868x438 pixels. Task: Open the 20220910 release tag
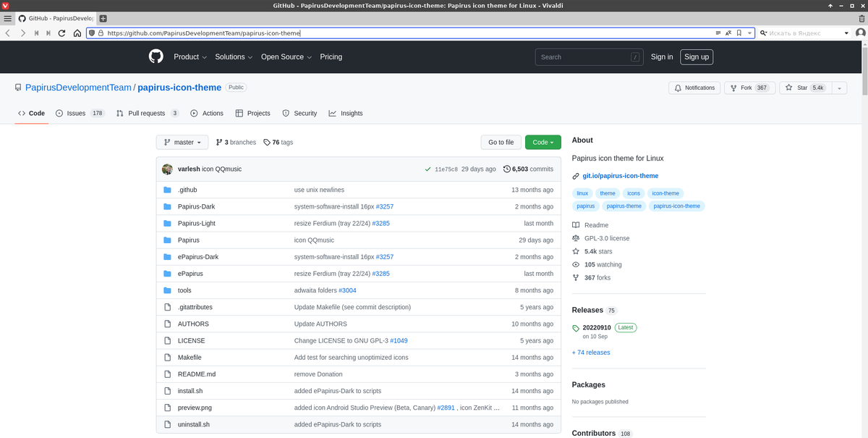click(x=597, y=327)
